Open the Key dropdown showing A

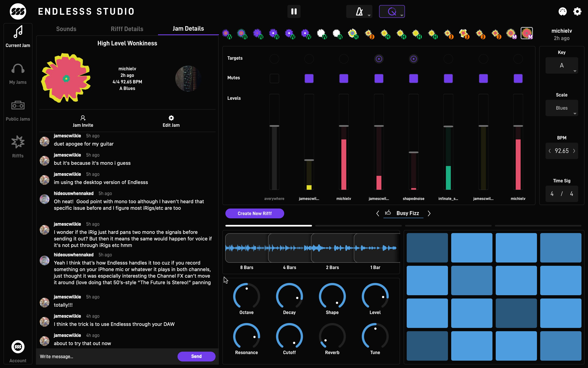[562, 65]
